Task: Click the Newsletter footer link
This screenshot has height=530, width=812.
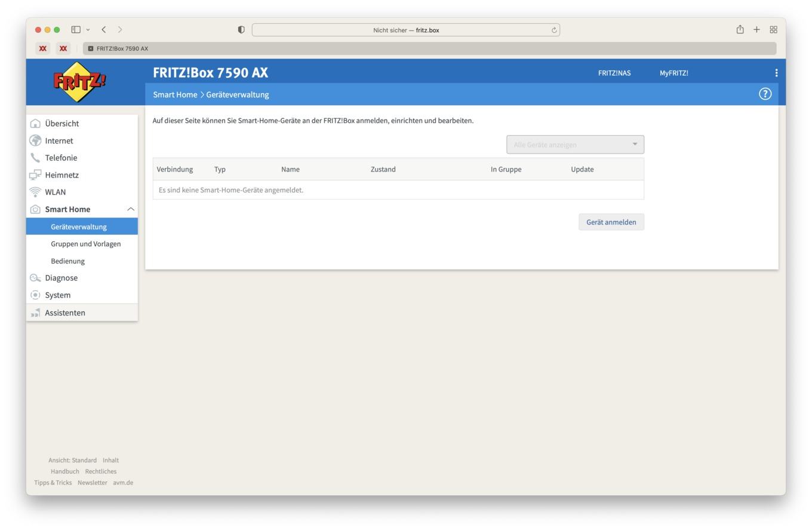Action: 92,483
